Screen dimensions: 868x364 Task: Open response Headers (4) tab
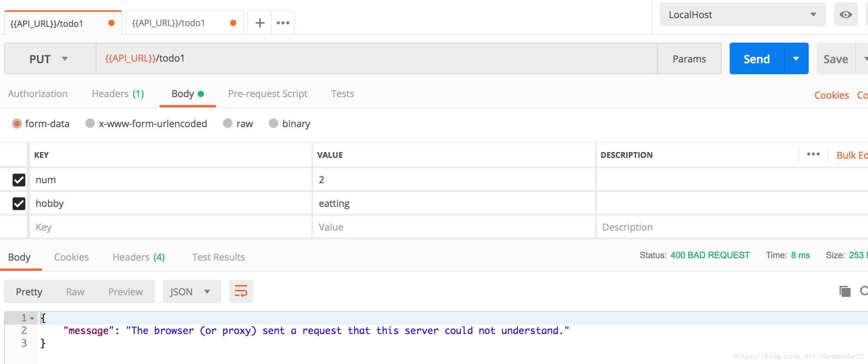click(138, 257)
